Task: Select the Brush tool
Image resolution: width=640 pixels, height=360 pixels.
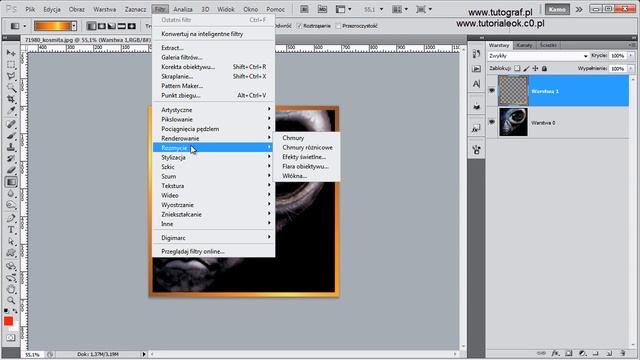Action: coord(11,136)
